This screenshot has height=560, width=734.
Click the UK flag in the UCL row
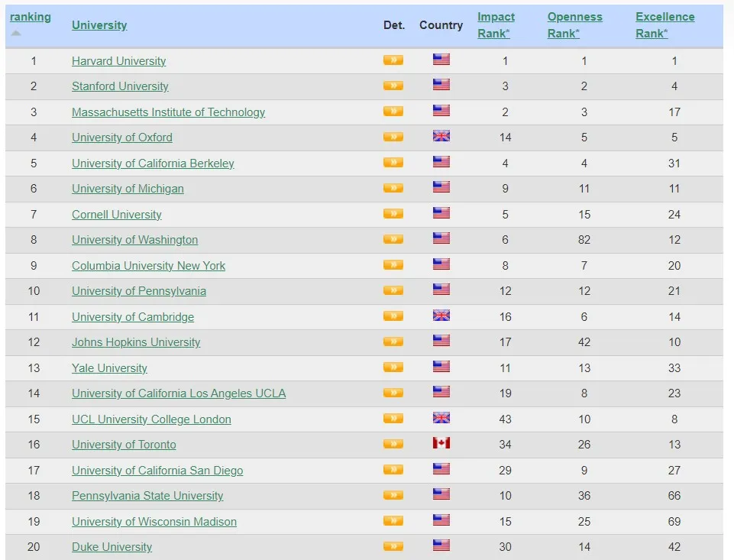click(x=441, y=417)
